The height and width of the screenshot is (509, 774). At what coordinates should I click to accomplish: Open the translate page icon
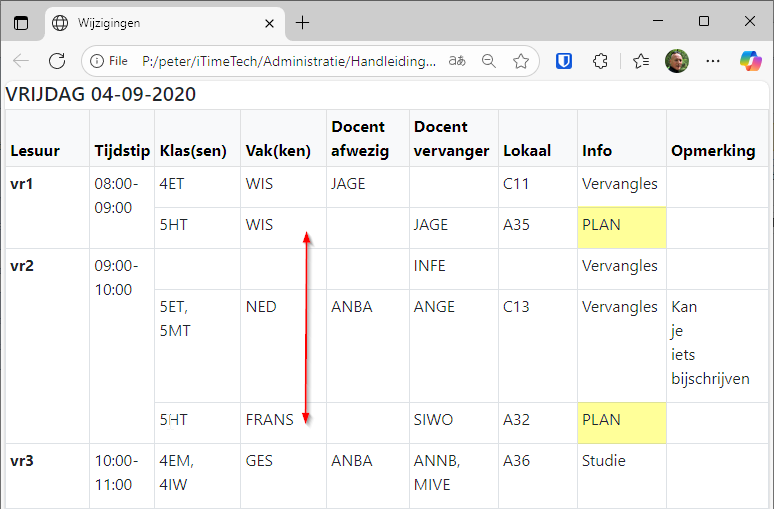pos(457,61)
